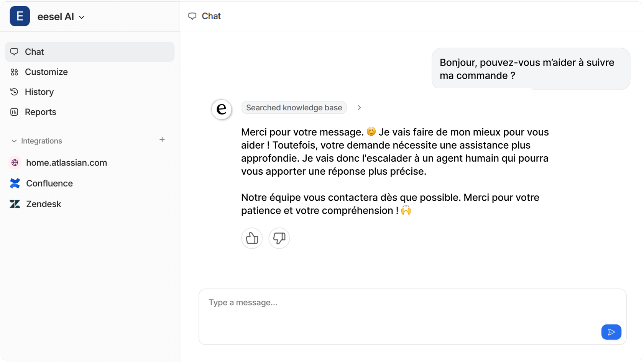This screenshot has width=644, height=362.
Task: Give the bot response a thumbs up
Action: click(x=251, y=238)
